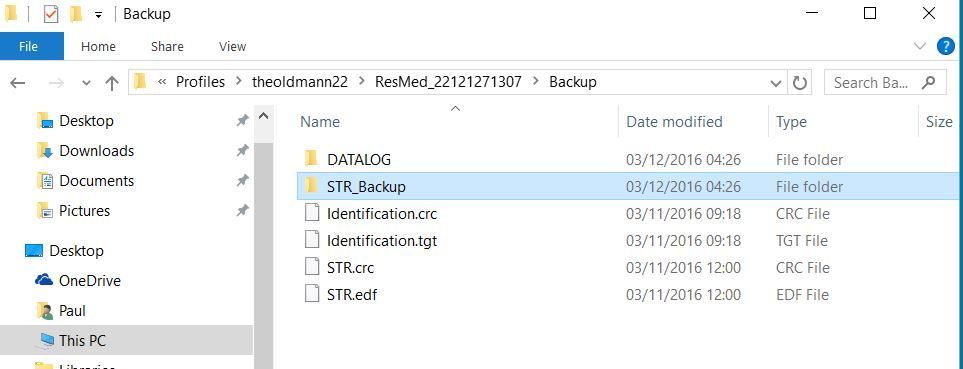
Task: Click the Properties checkmark icon in title bar
Action: 50,14
